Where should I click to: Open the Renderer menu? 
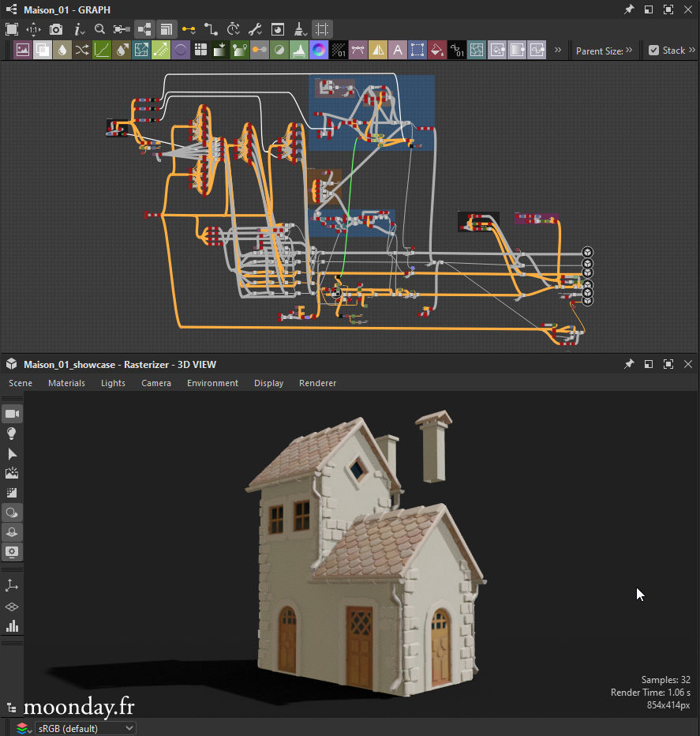[x=317, y=383]
